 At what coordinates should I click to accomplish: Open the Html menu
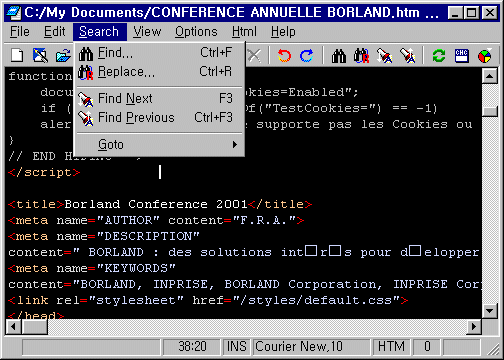pyautogui.click(x=244, y=32)
